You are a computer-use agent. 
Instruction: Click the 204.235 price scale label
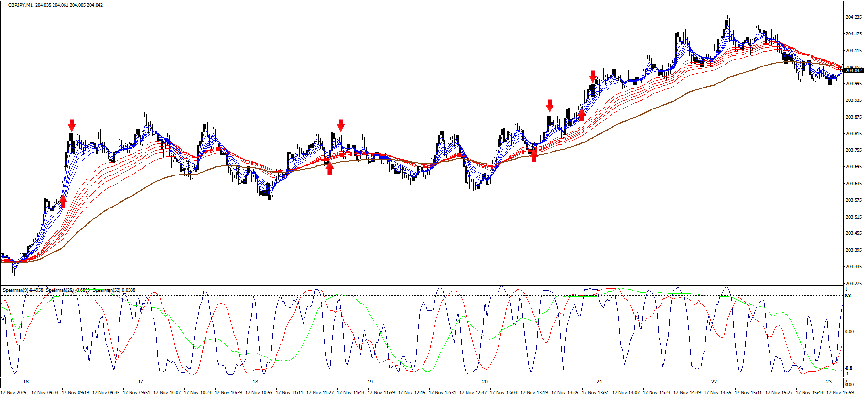(853, 17)
